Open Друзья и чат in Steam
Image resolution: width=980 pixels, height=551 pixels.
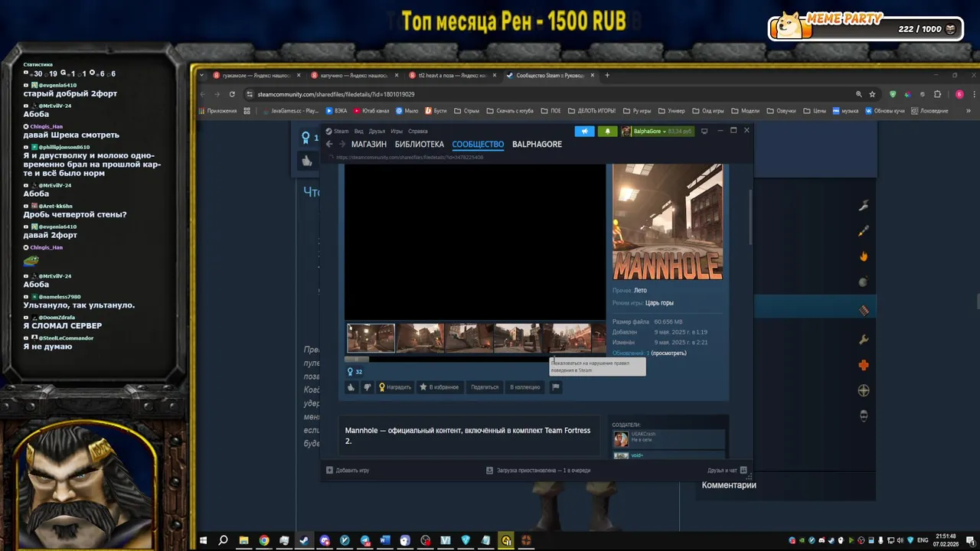click(x=727, y=471)
